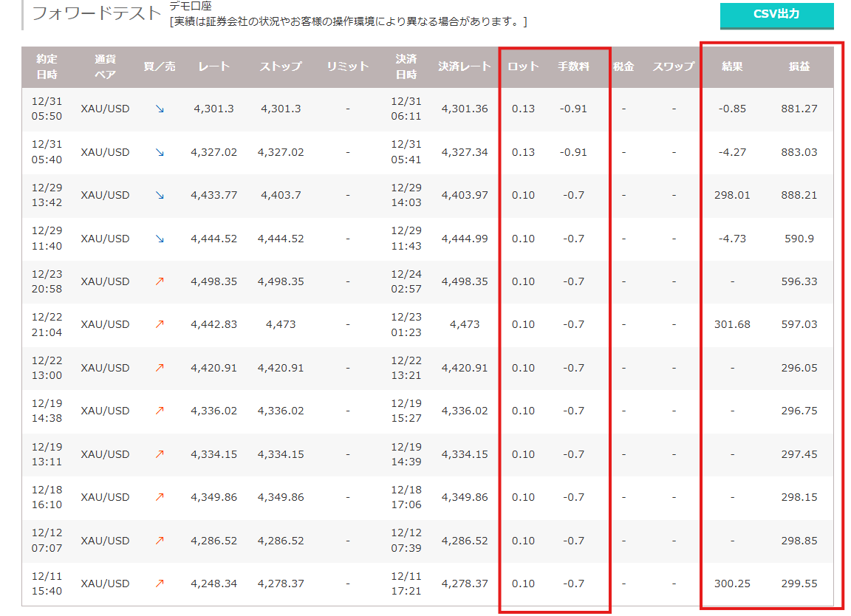Select the buy arrow in the 12/19 13:11 row

160,454
